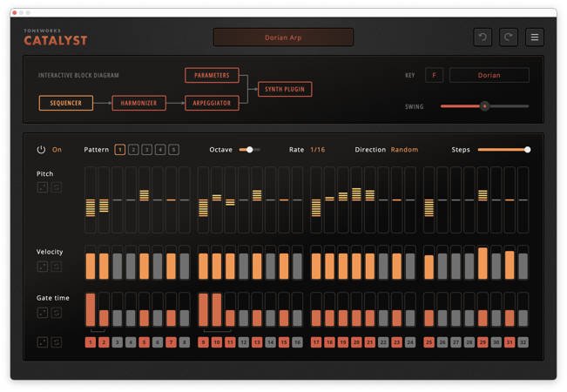This screenshot has height=392, width=567.
Task: Open the Arpeggiator block
Action: coord(211,103)
